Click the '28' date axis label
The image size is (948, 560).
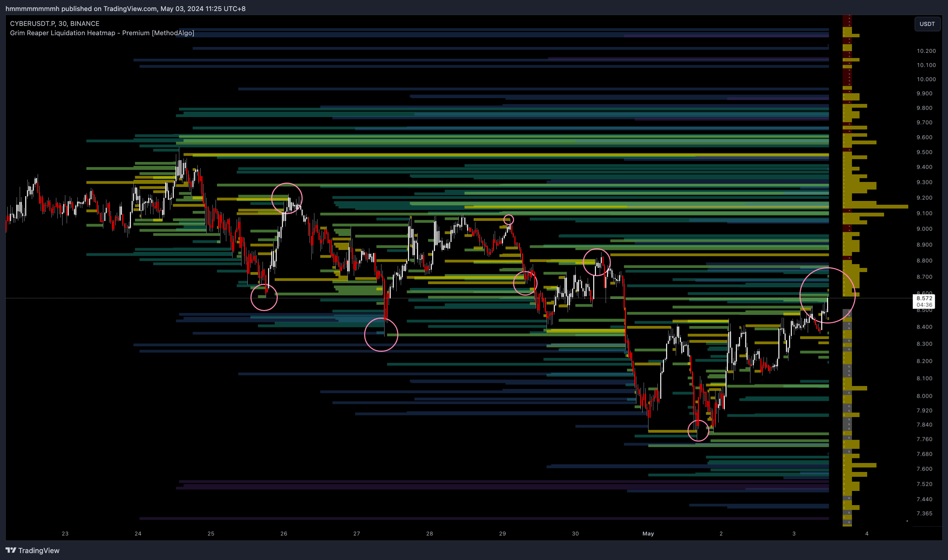429,533
